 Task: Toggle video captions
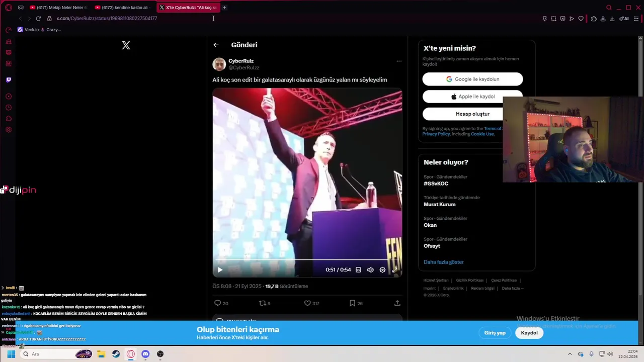pyautogui.click(x=358, y=270)
